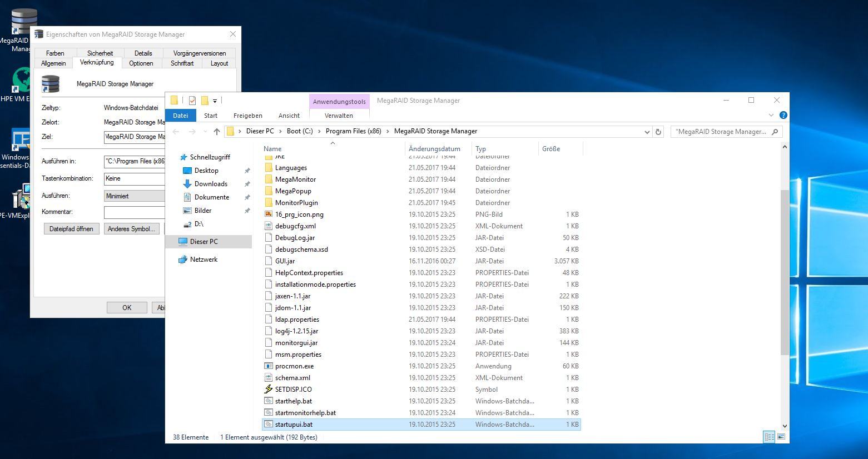Select the 16_prg_icon.png file icon

click(x=269, y=214)
